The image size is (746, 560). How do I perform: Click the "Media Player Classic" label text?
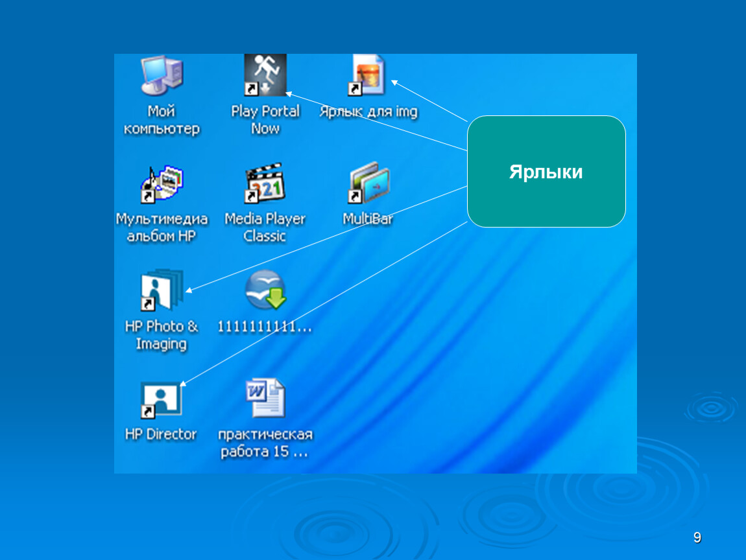tap(265, 227)
